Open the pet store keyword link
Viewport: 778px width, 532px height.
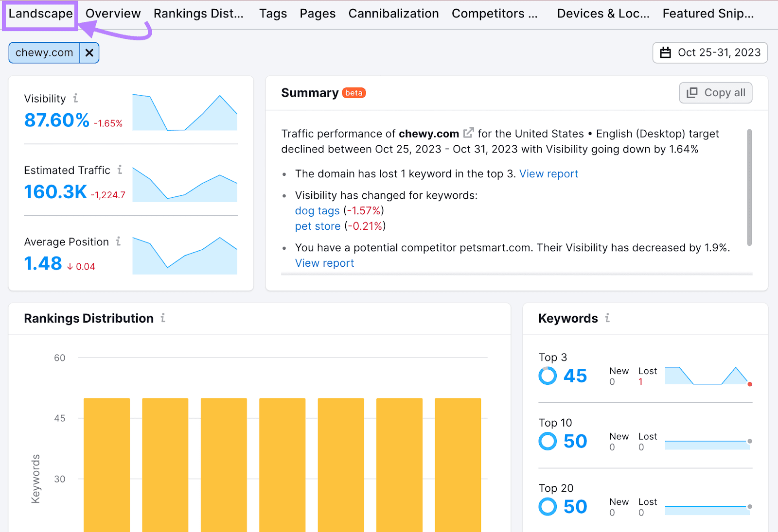[x=318, y=226]
